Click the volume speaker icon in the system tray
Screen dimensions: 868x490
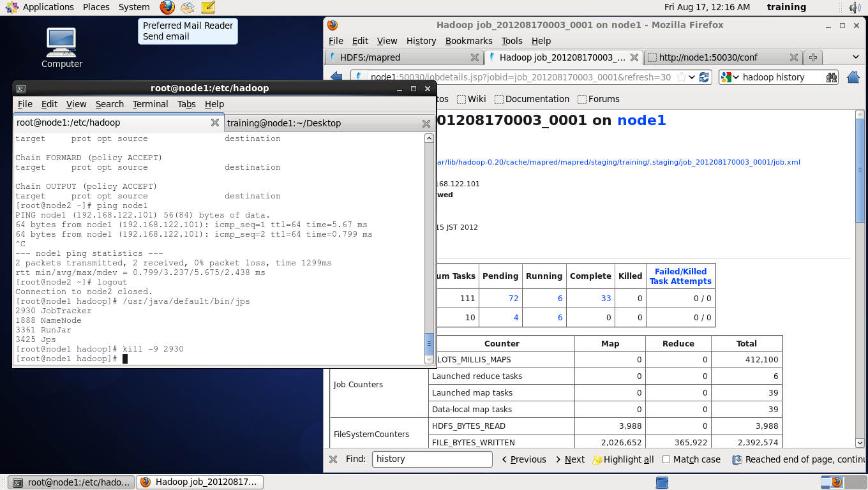pos(855,7)
